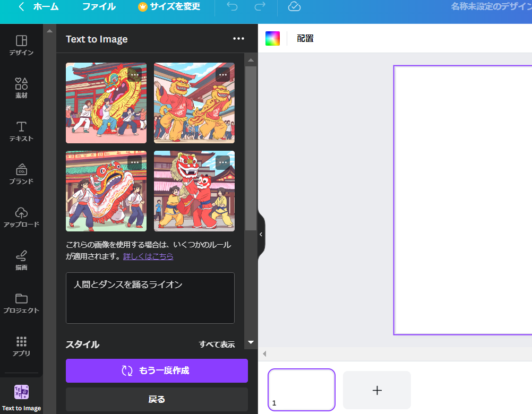Open Text to Image panel options menu
The image size is (532, 414).
[x=238, y=39]
